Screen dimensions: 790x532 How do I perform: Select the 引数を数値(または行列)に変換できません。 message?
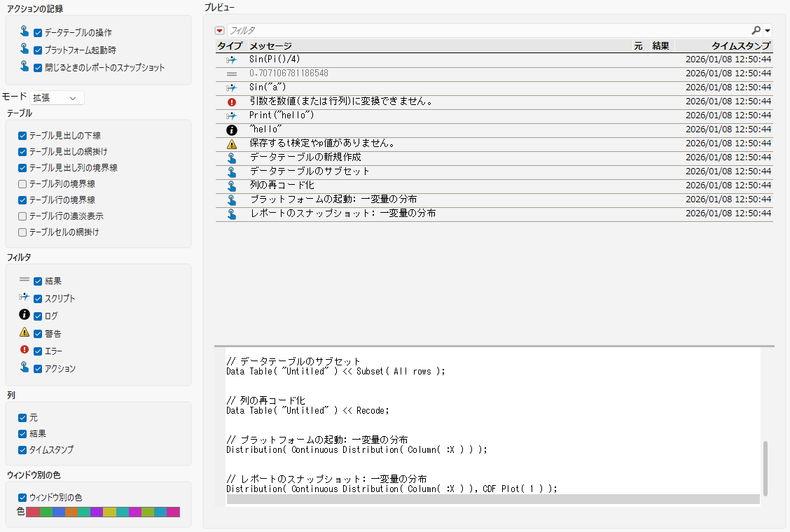pos(341,101)
